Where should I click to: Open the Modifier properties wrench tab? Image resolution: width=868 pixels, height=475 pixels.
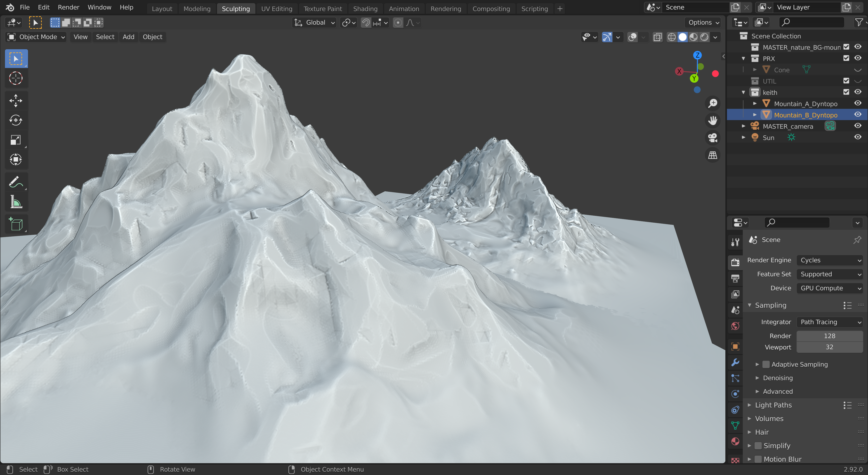point(735,362)
